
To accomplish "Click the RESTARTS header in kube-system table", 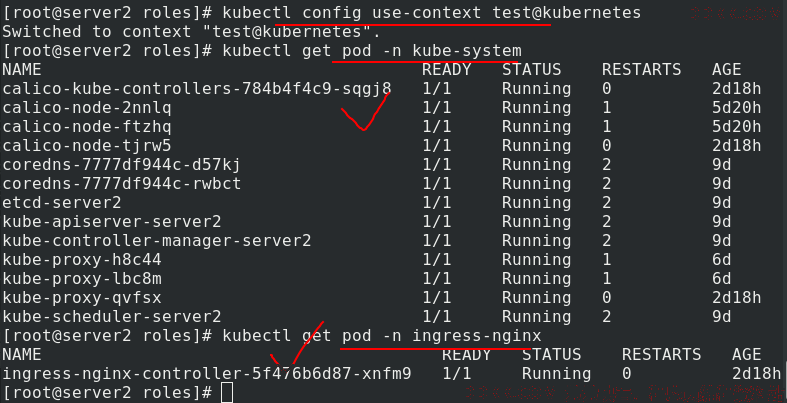I will pos(641,69).
